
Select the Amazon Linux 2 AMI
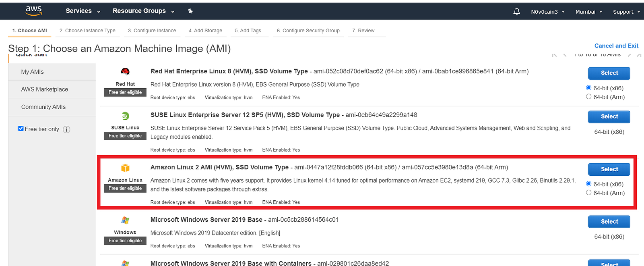[x=609, y=169]
